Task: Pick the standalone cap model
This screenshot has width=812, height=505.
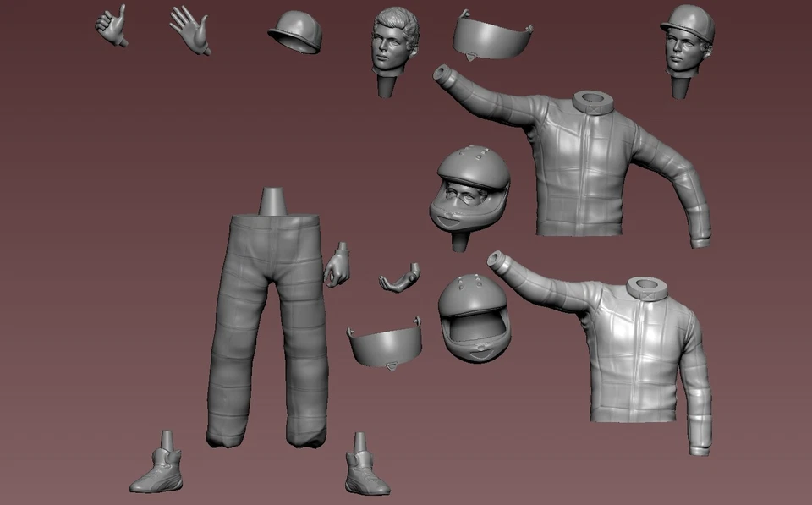Action: click(295, 32)
